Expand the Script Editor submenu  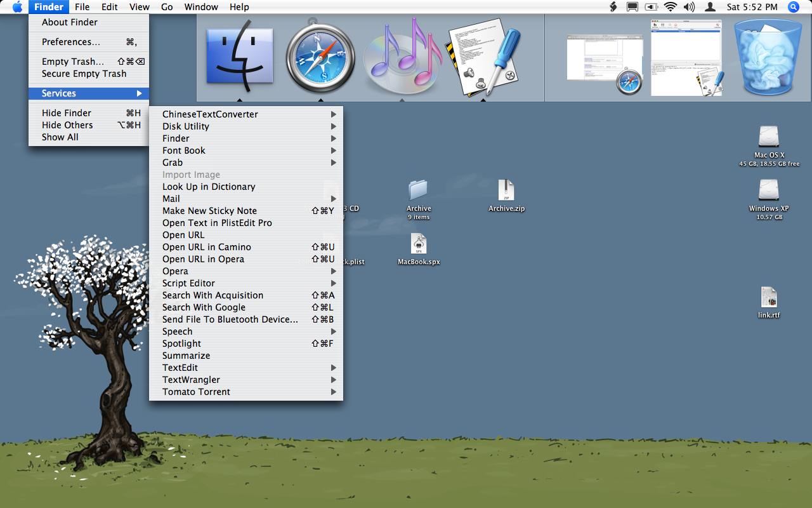[x=246, y=283]
